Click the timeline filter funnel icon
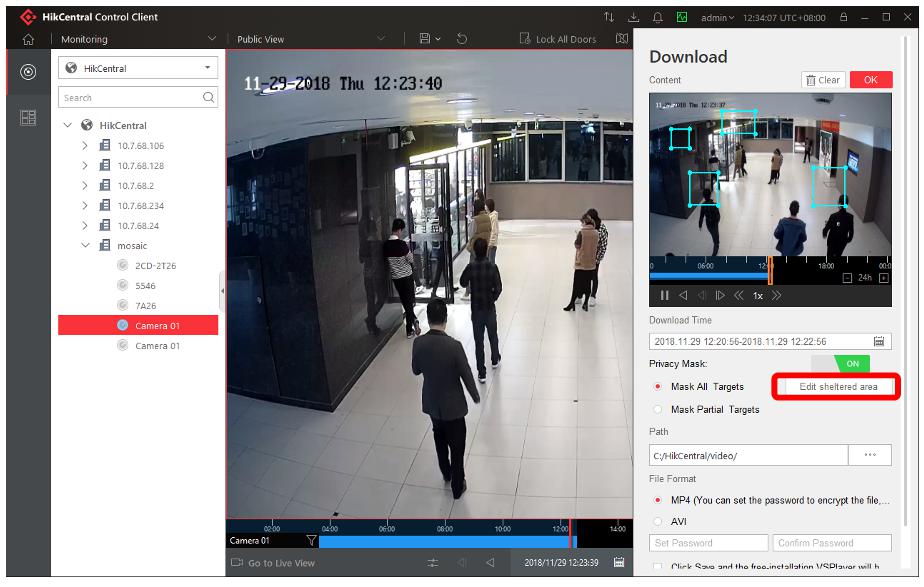 (x=311, y=541)
